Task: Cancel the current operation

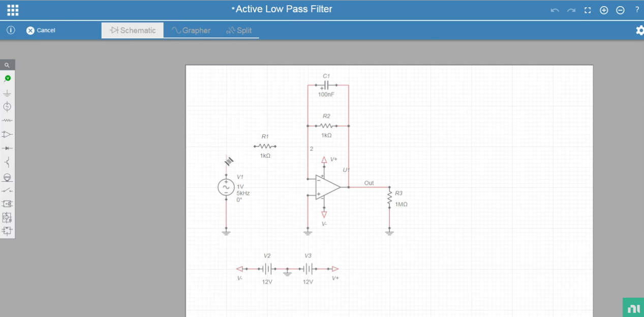Action: [41, 31]
